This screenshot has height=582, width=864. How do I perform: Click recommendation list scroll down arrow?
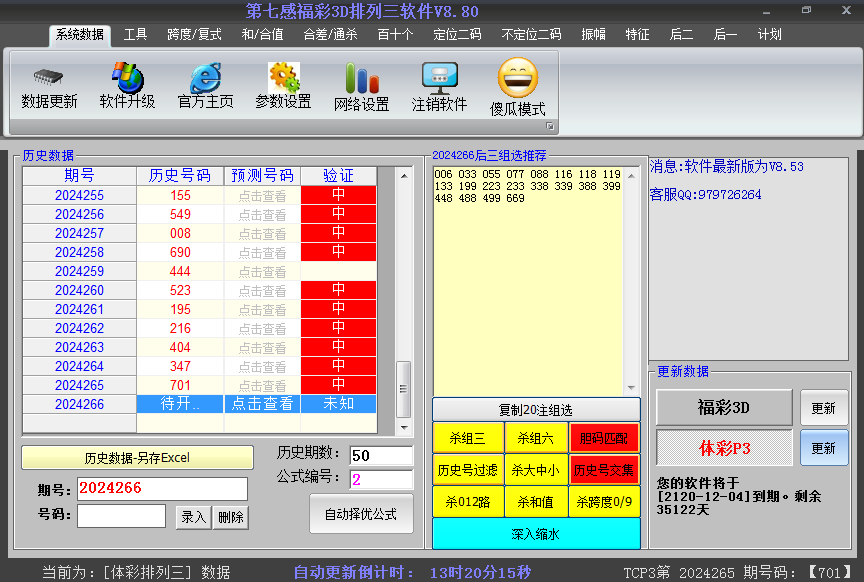(631, 388)
